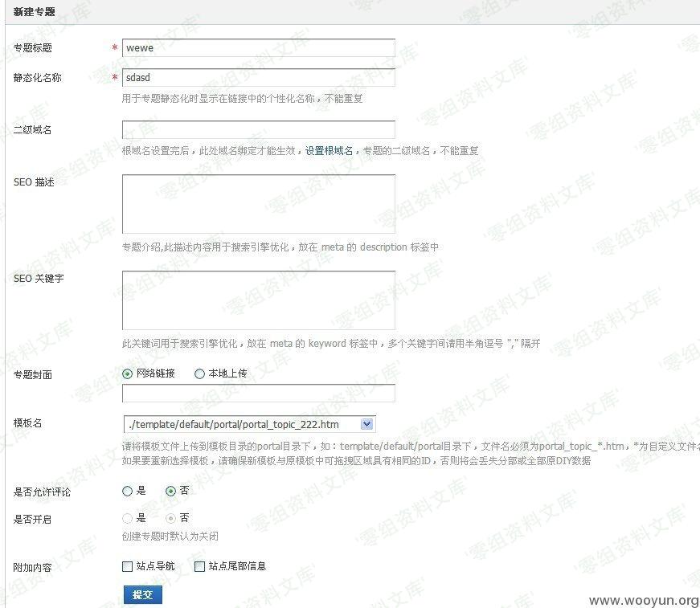Open the 模板名 template dropdown
700x608 pixels.
click(241, 424)
